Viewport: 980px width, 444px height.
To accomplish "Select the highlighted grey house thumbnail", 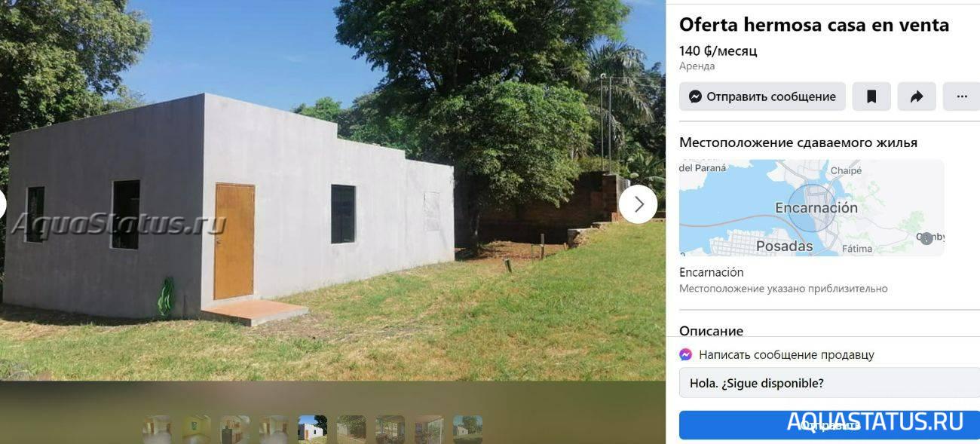I will (313, 430).
